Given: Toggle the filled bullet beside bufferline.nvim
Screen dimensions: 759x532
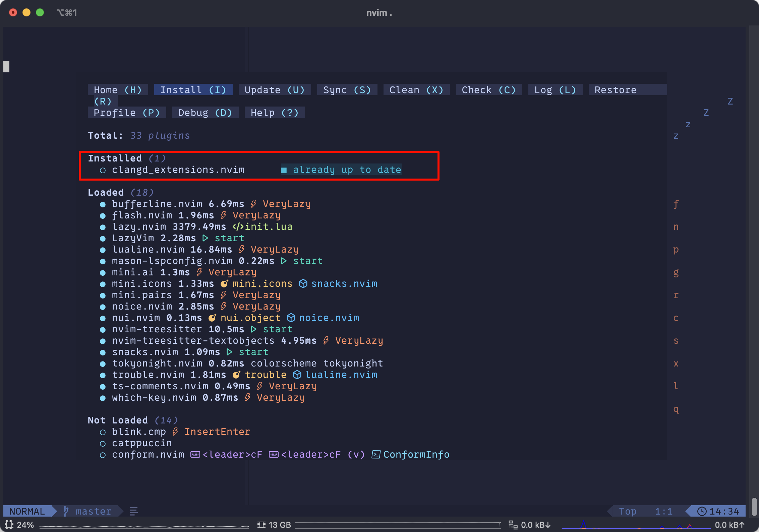Looking at the screenshot, I should point(103,204).
